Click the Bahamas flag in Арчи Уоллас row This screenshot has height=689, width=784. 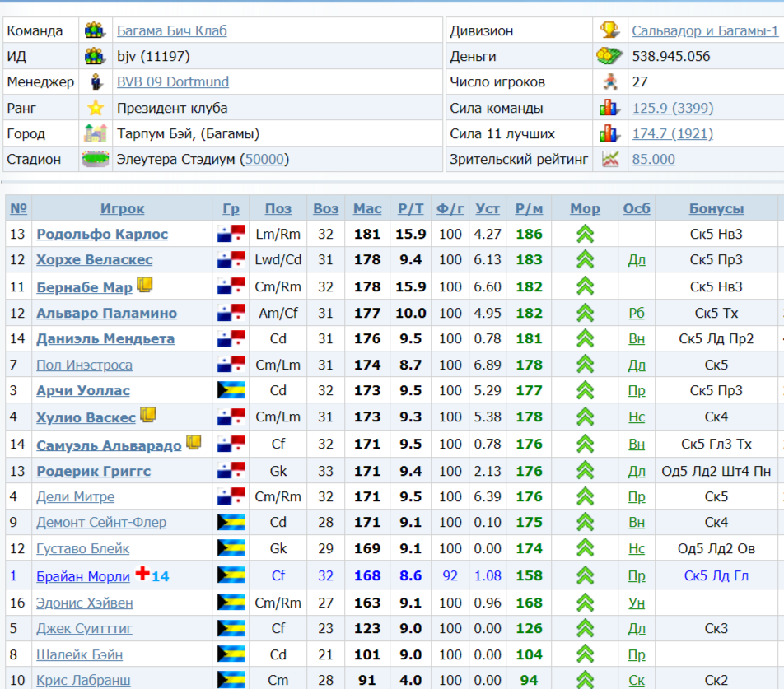click(231, 390)
